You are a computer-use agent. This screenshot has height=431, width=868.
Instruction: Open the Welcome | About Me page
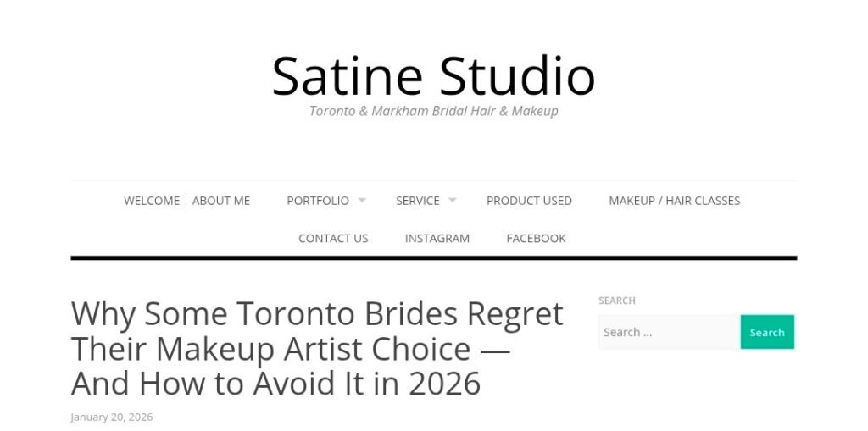(x=186, y=201)
